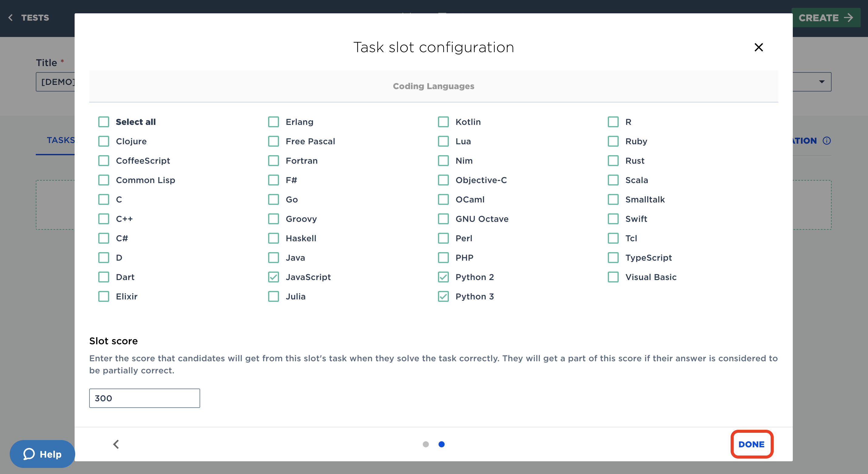Check the Visual Basic checkbox

[x=613, y=277]
